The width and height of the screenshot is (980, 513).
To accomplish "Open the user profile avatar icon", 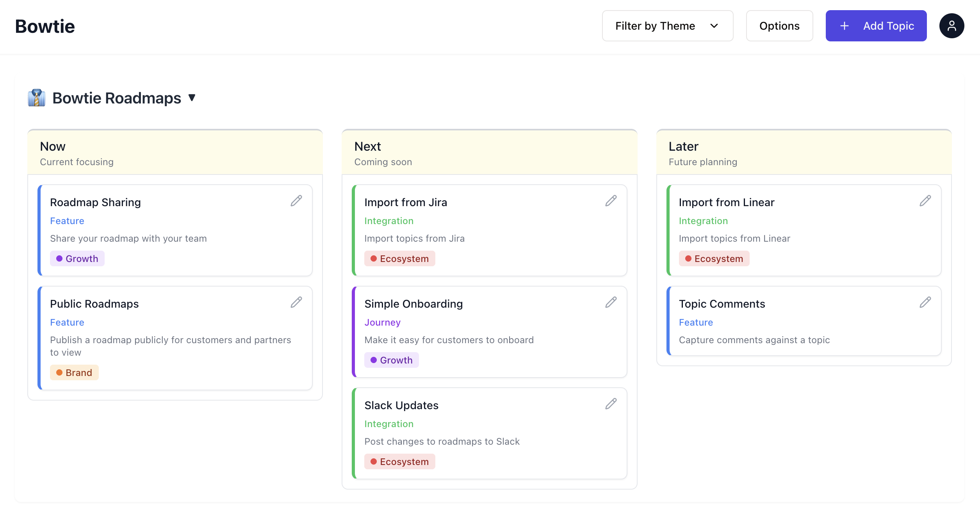I will (x=951, y=26).
